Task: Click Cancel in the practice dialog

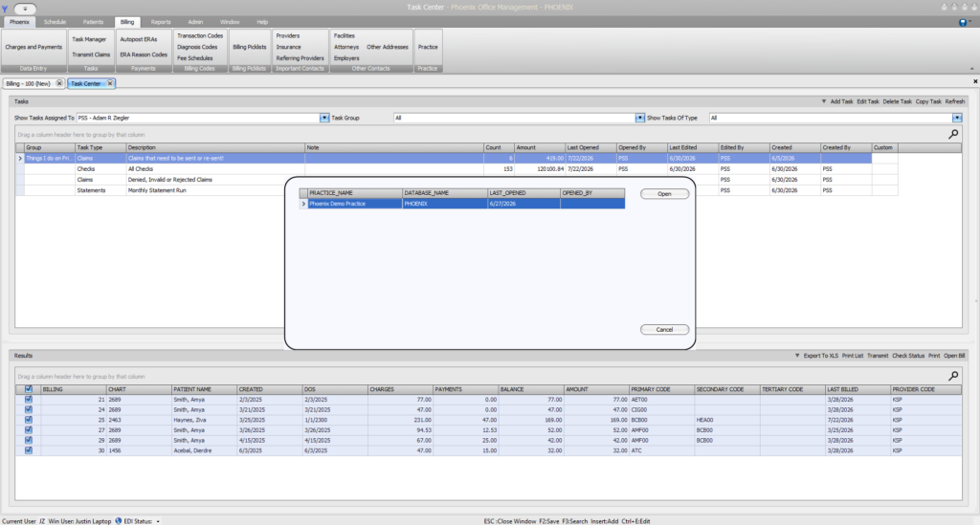Action: click(664, 330)
